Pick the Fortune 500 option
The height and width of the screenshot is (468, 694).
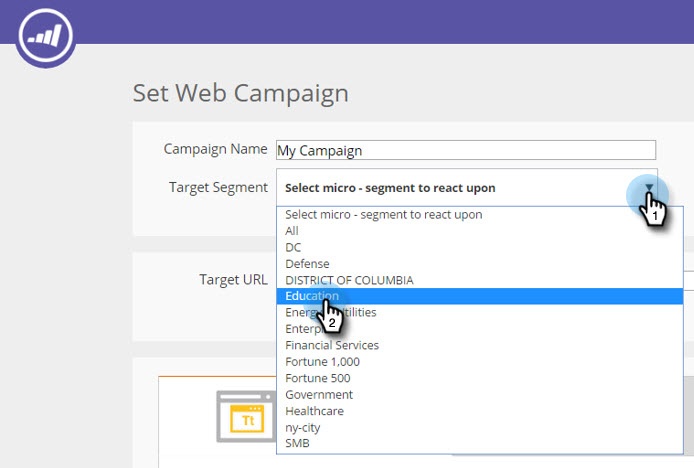318,378
